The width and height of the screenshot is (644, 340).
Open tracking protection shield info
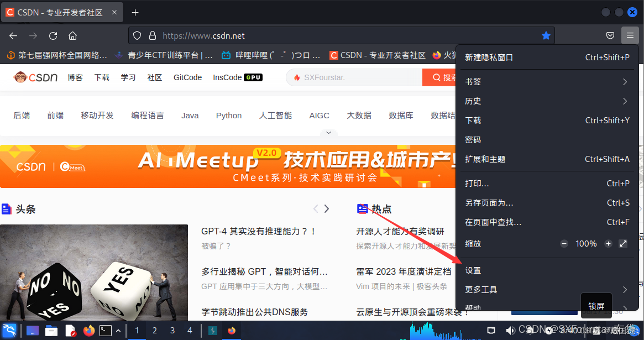click(x=137, y=36)
